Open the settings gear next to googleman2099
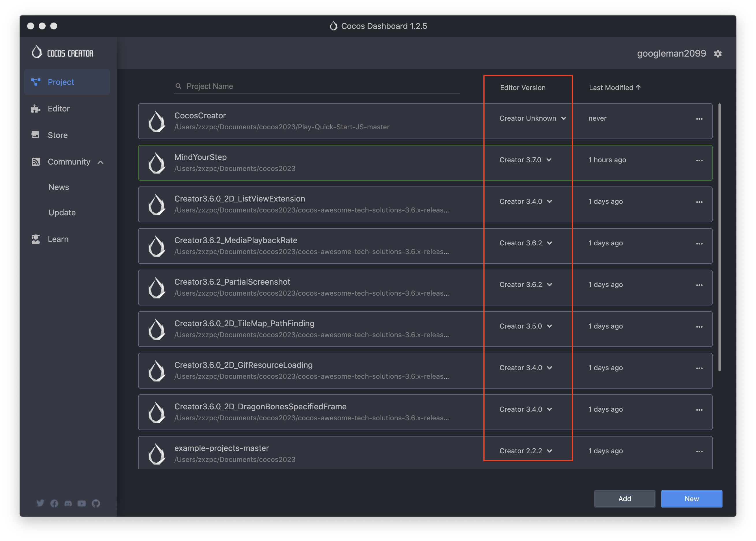This screenshot has width=756, height=541. (718, 54)
